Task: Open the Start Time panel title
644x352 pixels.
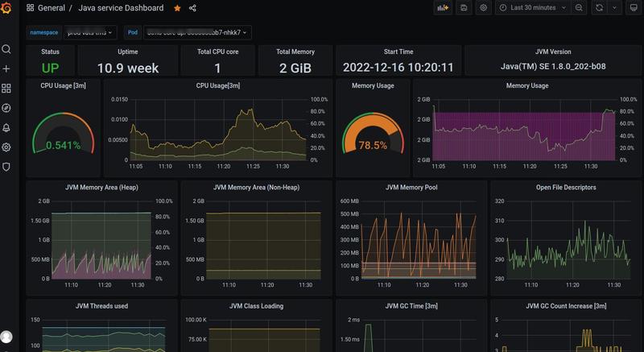Action: (x=398, y=52)
